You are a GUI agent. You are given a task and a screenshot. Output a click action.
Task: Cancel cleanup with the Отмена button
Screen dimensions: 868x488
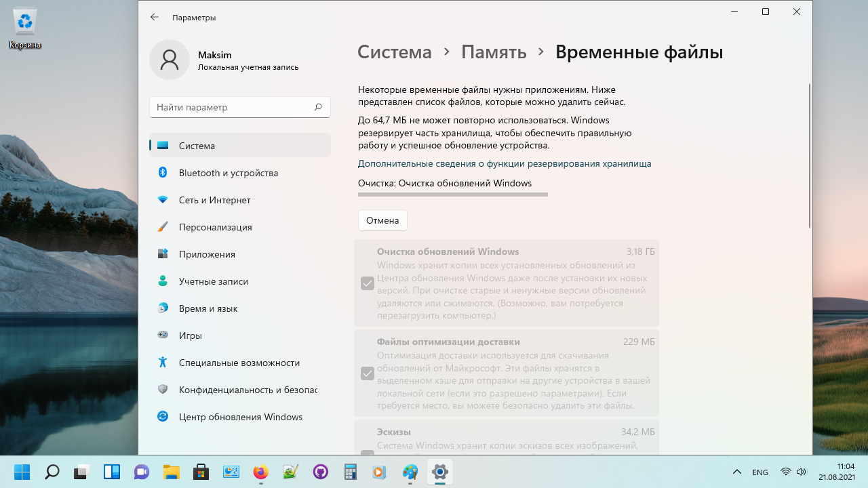(x=382, y=220)
